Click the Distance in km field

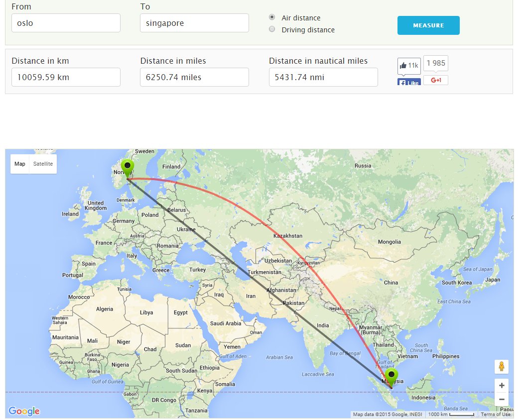66,77
